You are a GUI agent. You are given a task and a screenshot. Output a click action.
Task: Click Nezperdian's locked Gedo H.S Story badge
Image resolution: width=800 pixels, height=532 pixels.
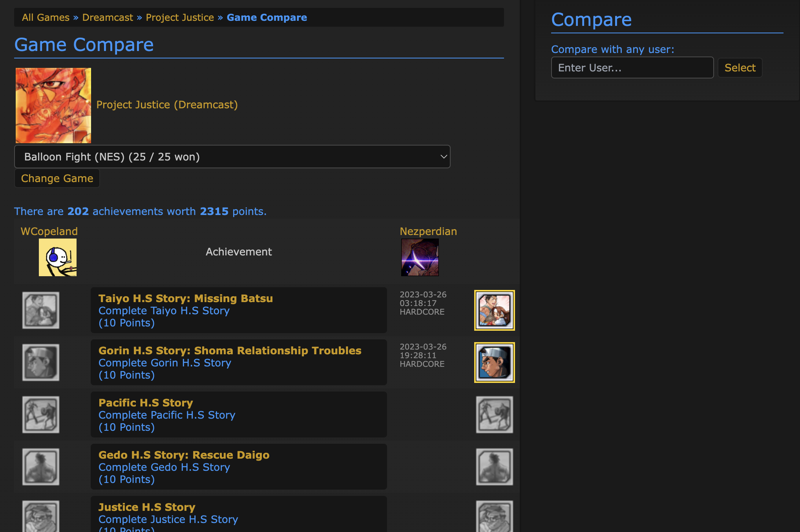click(494, 466)
